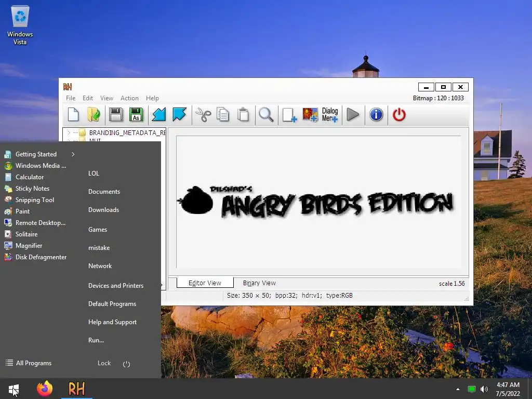Open Devices and Printers

pyautogui.click(x=116, y=286)
